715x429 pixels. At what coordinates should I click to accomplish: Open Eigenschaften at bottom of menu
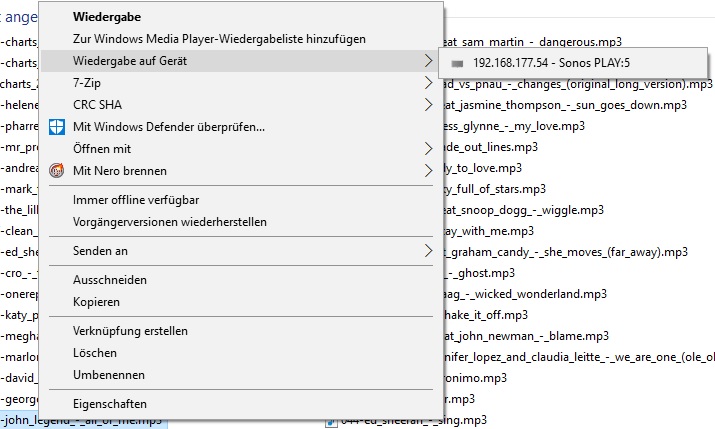(110, 404)
